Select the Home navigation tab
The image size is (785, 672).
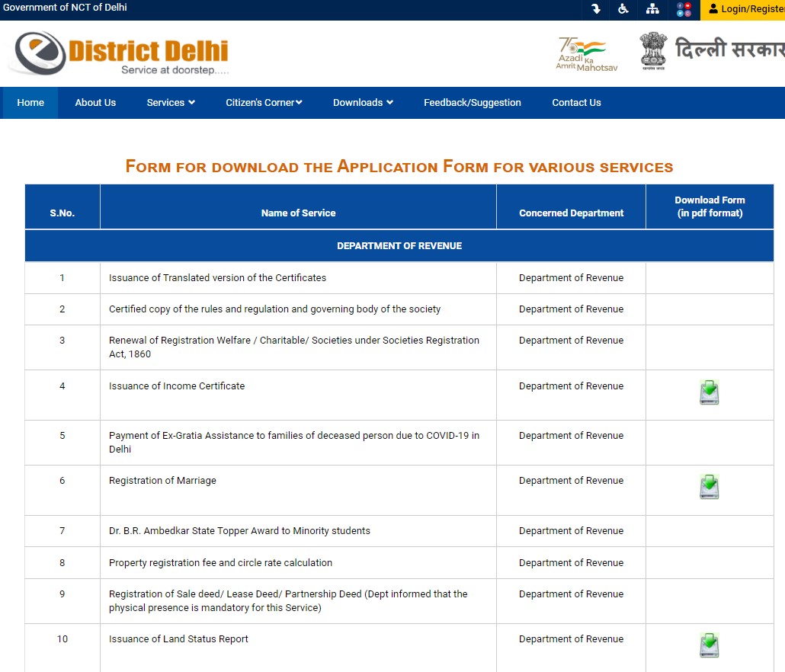point(30,102)
